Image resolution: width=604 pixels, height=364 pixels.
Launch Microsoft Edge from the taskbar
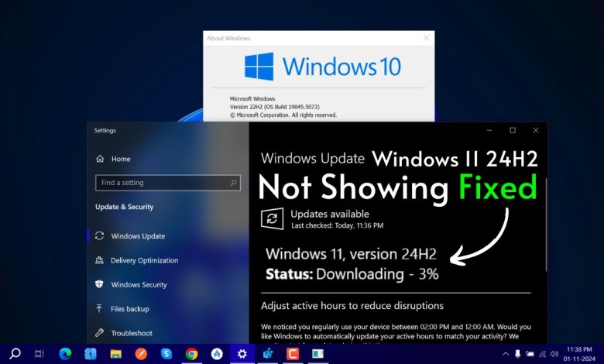pyautogui.click(x=65, y=354)
